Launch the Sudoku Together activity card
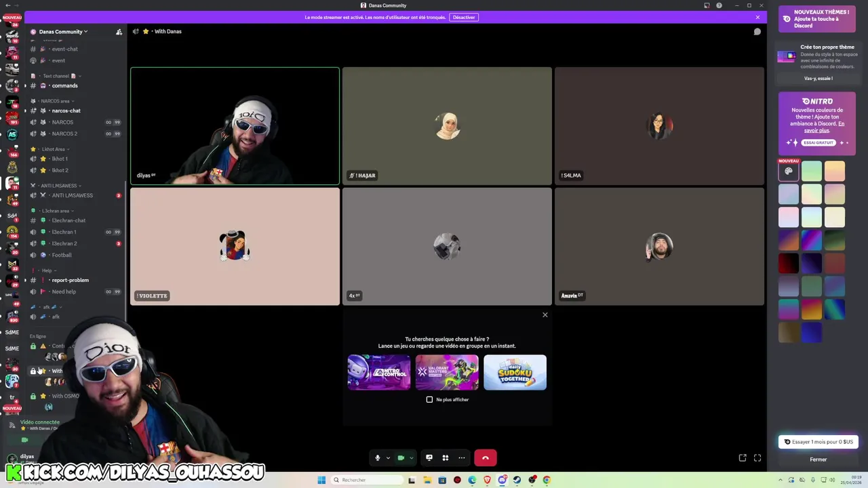Screen dimensions: 868x488 coord(515,372)
